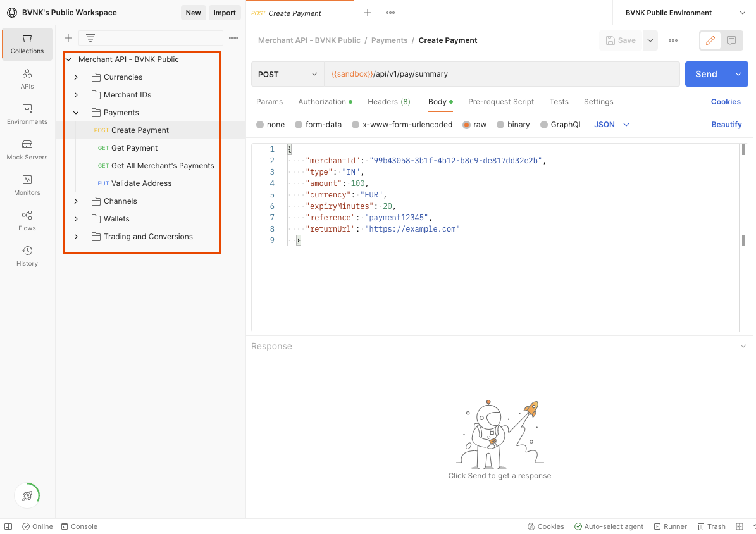The image size is (756, 534).
Task: Open the Runner from status bar
Action: (670, 526)
